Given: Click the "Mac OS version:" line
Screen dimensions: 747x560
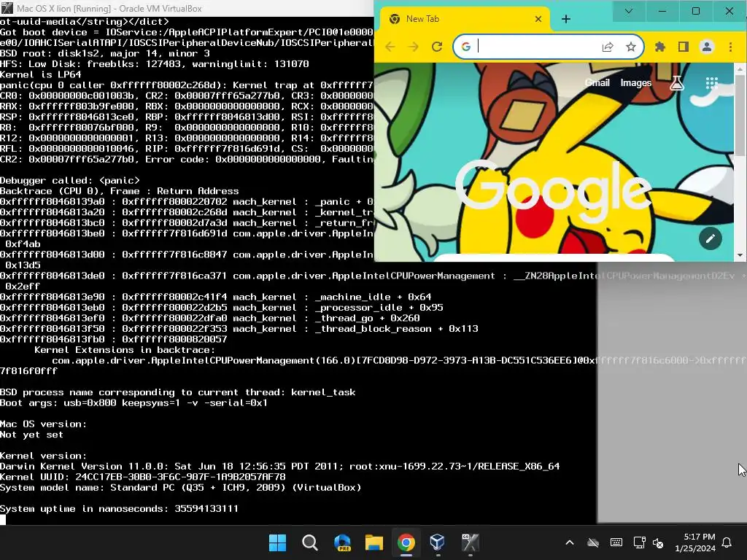Looking at the screenshot, I should 43,424.
